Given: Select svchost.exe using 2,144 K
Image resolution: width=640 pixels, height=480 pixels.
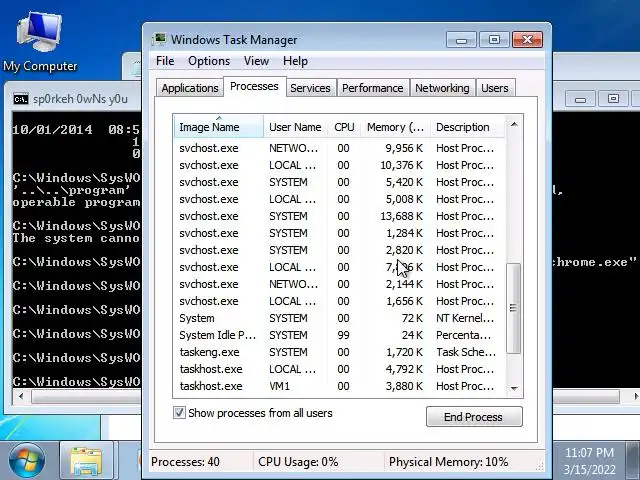Looking at the screenshot, I should [340, 284].
